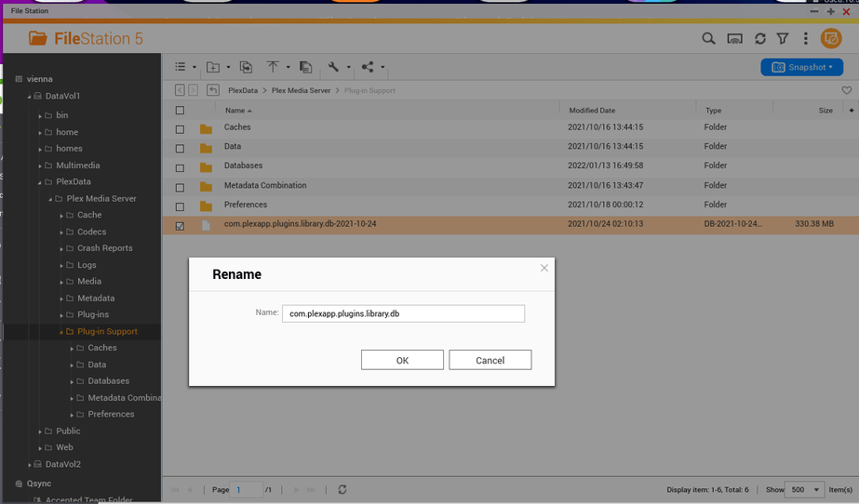Screen dimensions: 859x504
Task: Open the view mode dropdown arrow
Action: pos(195,67)
